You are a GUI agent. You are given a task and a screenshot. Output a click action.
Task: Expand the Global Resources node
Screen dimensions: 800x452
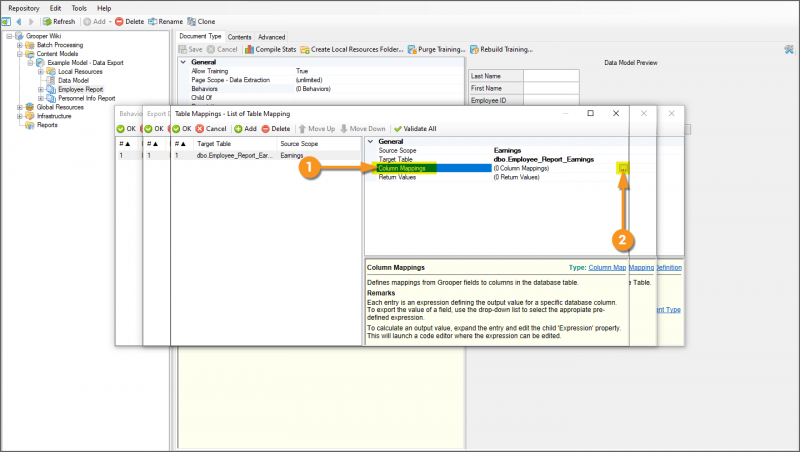20,107
